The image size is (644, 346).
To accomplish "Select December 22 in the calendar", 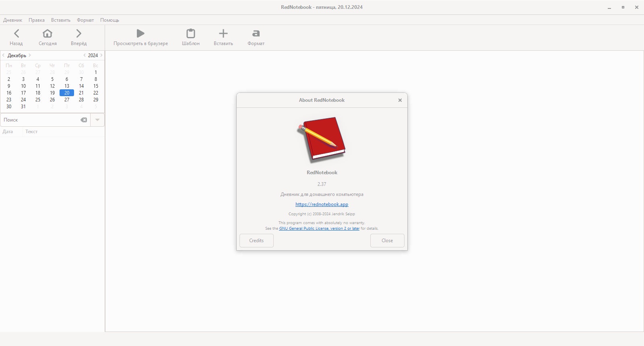I will 96,93.
